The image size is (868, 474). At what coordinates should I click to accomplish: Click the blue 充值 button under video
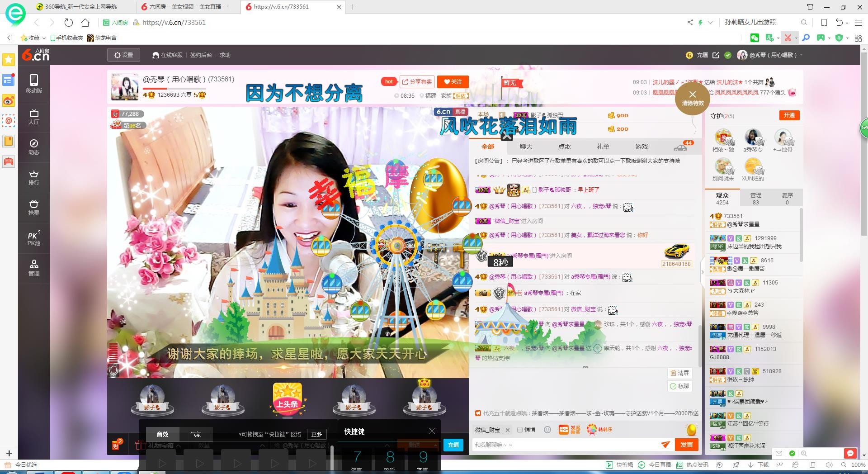[453, 445]
